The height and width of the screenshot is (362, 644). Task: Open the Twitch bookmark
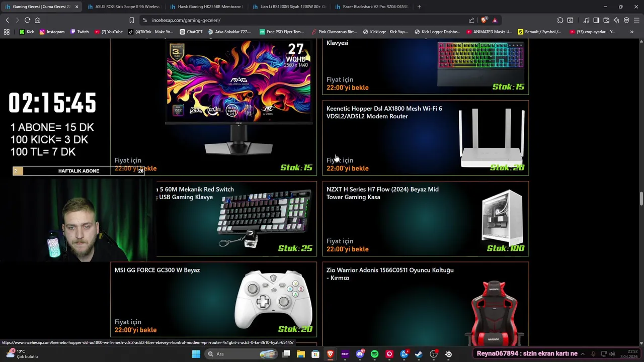coord(79,32)
